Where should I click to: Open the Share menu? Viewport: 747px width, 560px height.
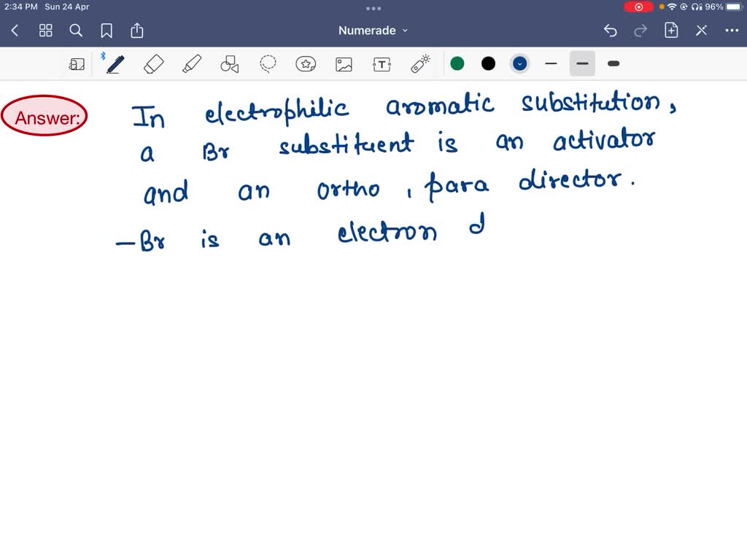[x=137, y=31]
